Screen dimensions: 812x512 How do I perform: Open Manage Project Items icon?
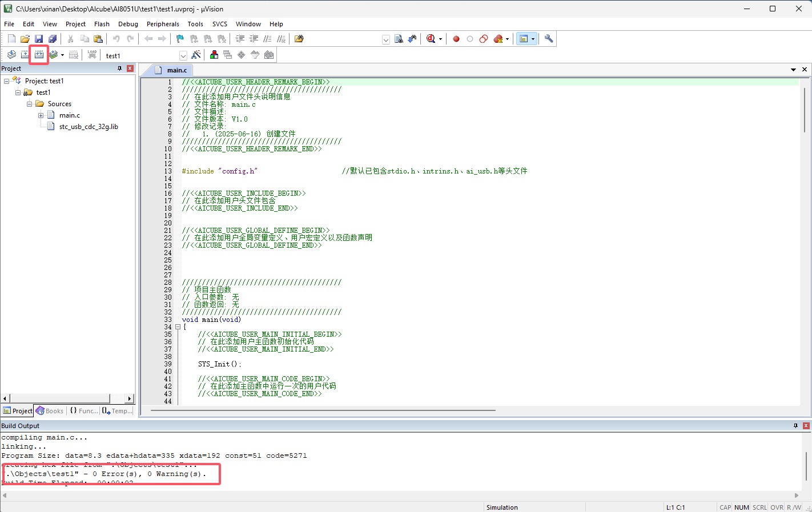coord(214,55)
